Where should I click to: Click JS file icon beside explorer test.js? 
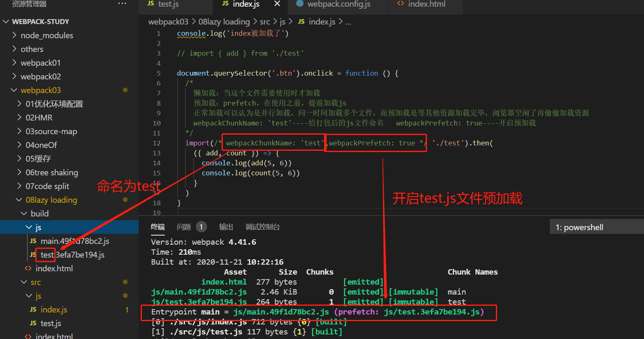(x=33, y=323)
